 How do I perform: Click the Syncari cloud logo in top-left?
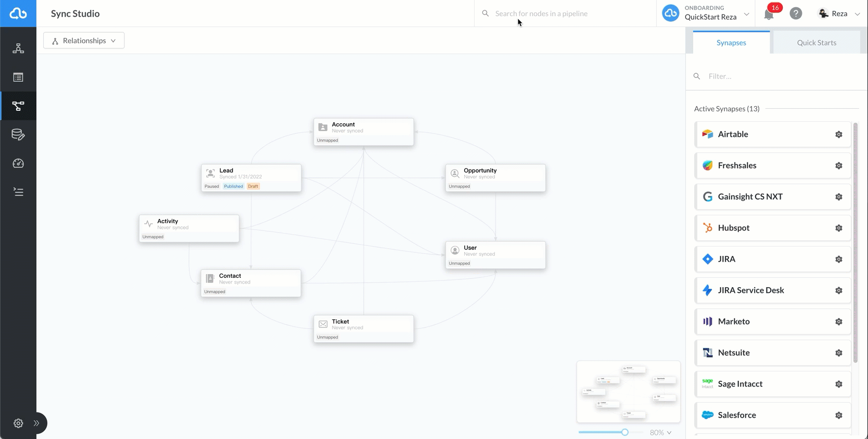tap(18, 14)
